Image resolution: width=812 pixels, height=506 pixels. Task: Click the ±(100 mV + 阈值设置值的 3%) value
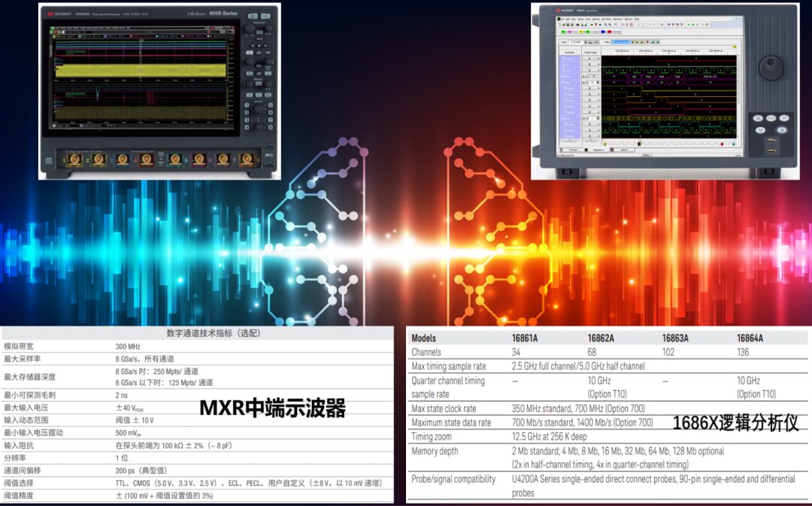[x=164, y=495]
